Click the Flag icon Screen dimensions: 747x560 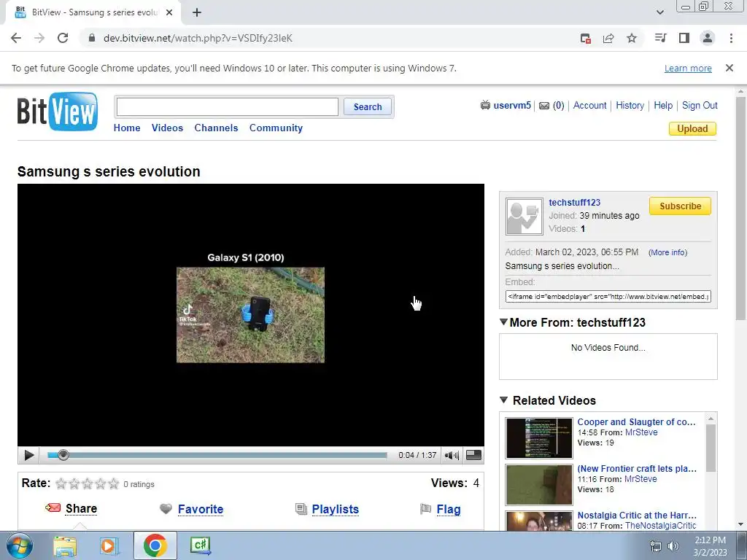[x=425, y=509]
